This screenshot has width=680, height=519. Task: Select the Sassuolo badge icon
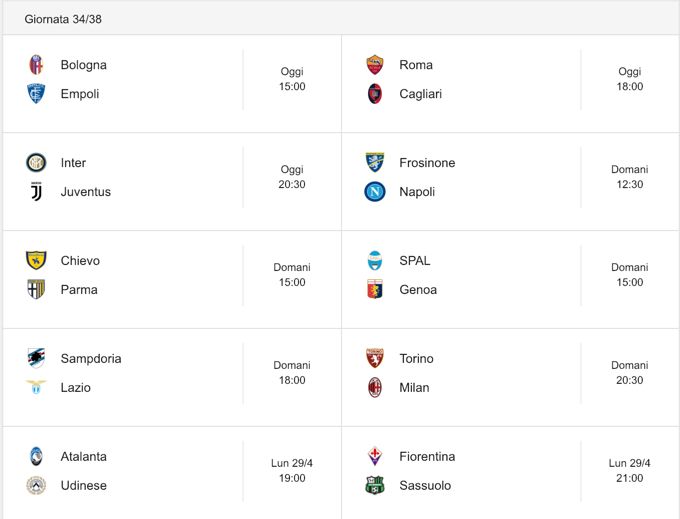(375, 485)
